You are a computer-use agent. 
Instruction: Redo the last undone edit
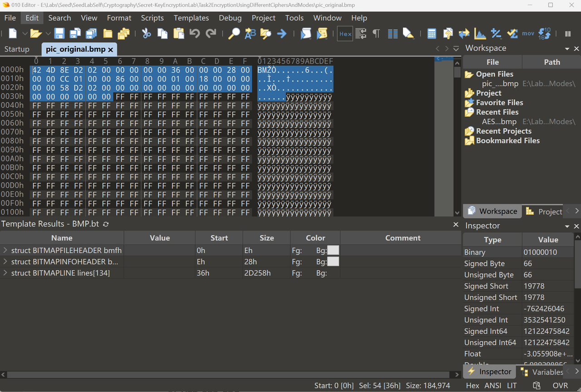click(x=211, y=34)
